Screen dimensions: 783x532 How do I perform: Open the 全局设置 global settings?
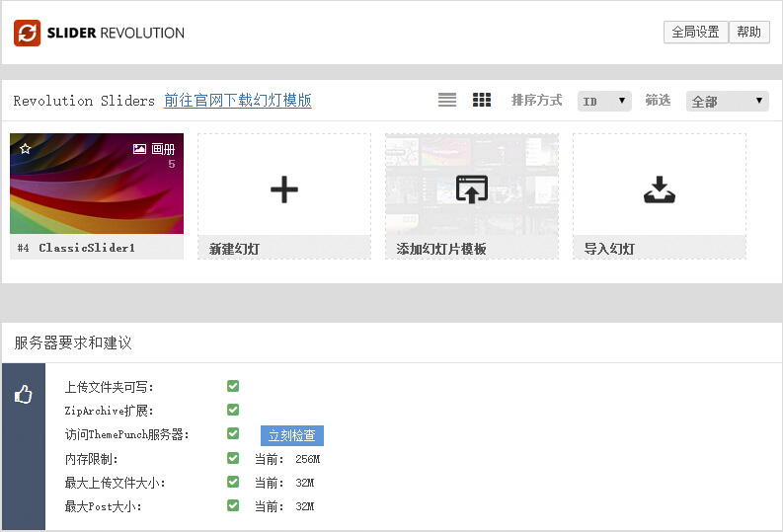695,32
